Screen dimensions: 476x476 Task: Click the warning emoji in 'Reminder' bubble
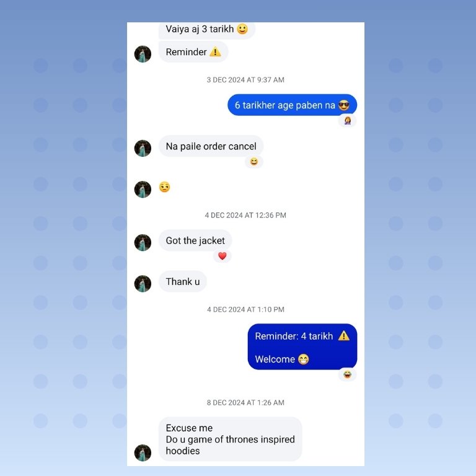coord(215,52)
